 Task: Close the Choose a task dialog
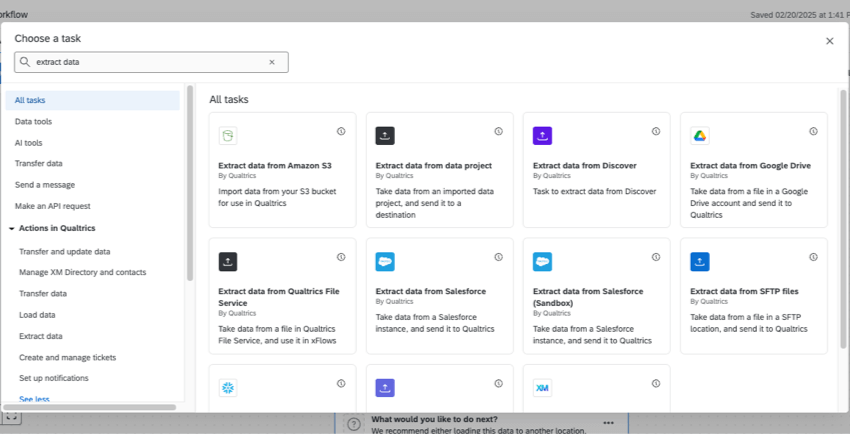829,41
